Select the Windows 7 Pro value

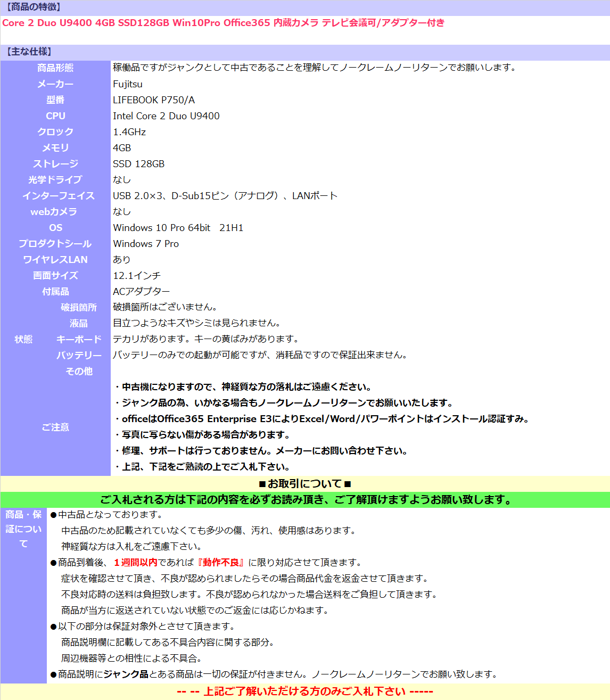pyautogui.click(x=146, y=244)
